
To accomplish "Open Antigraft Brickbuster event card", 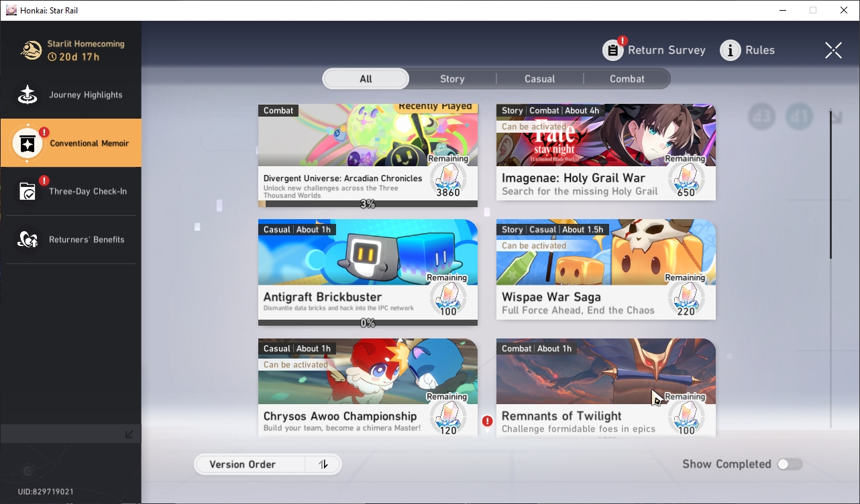I will click(x=368, y=273).
